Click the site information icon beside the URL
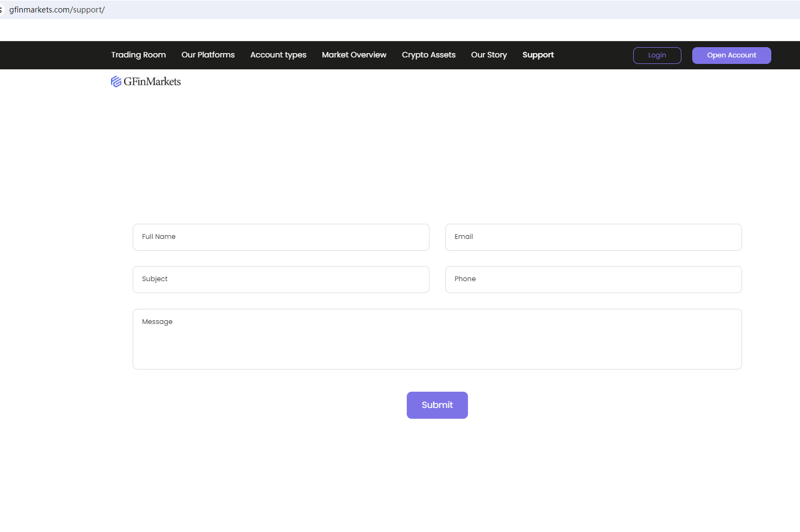Screen dimensions: 800x532 (x=1, y=10)
